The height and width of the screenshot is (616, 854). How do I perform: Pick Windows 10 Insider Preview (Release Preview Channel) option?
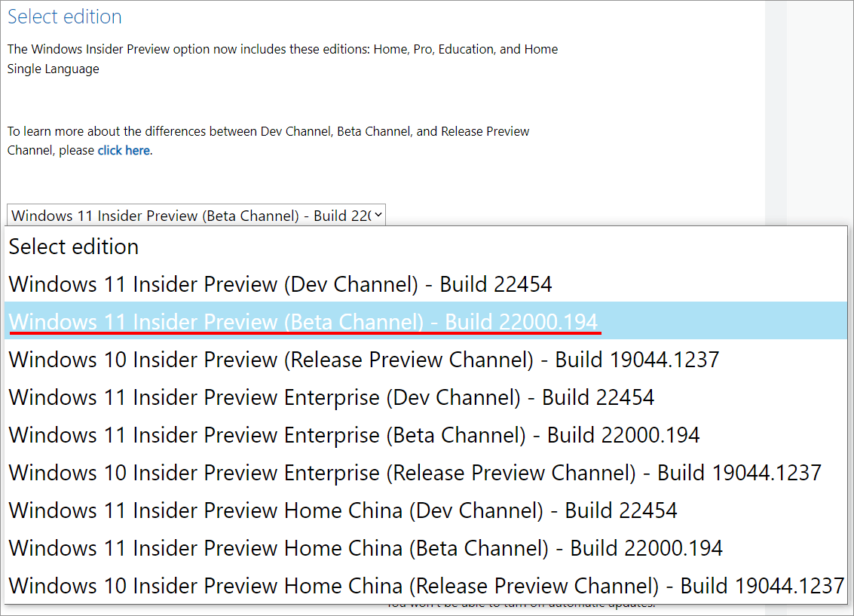(x=426, y=360)
